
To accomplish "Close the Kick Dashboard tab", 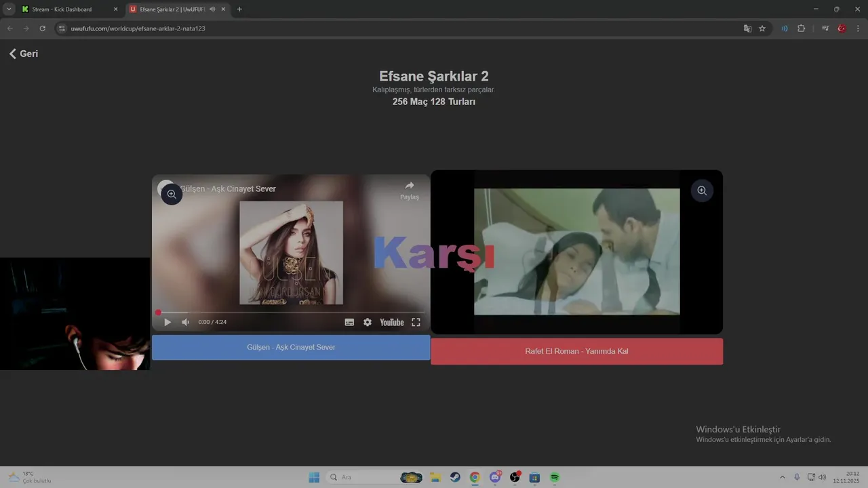I will click(x=115, y=9).
